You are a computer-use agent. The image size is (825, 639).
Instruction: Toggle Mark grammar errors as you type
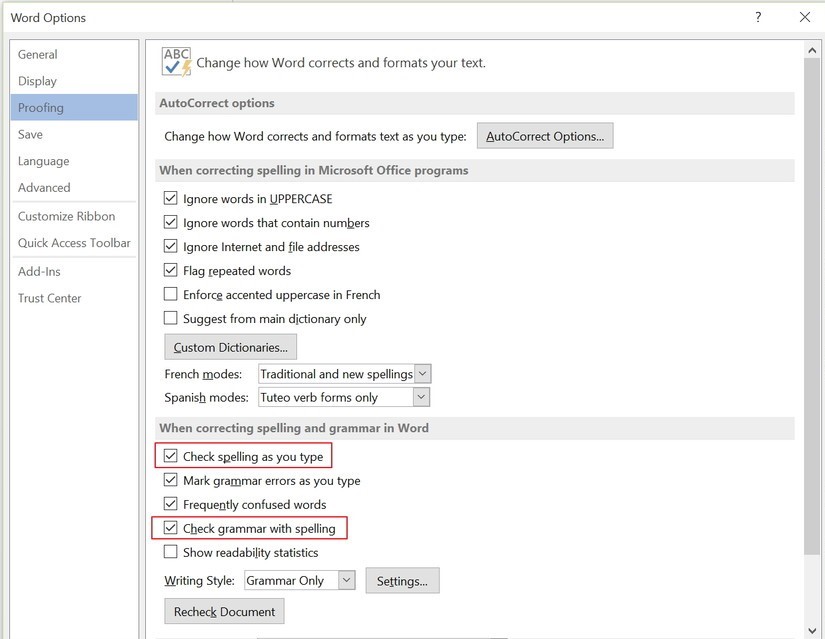[170, 480]
